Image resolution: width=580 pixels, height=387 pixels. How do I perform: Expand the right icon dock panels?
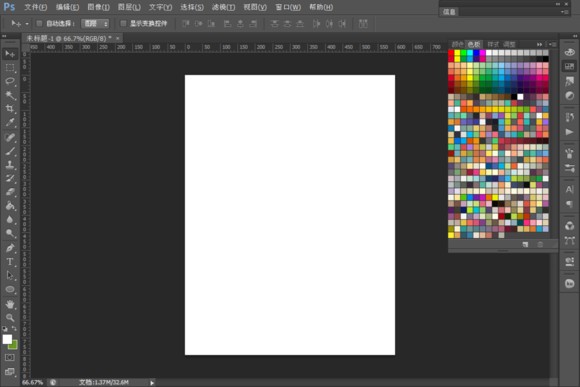click(x=575, y=36)
